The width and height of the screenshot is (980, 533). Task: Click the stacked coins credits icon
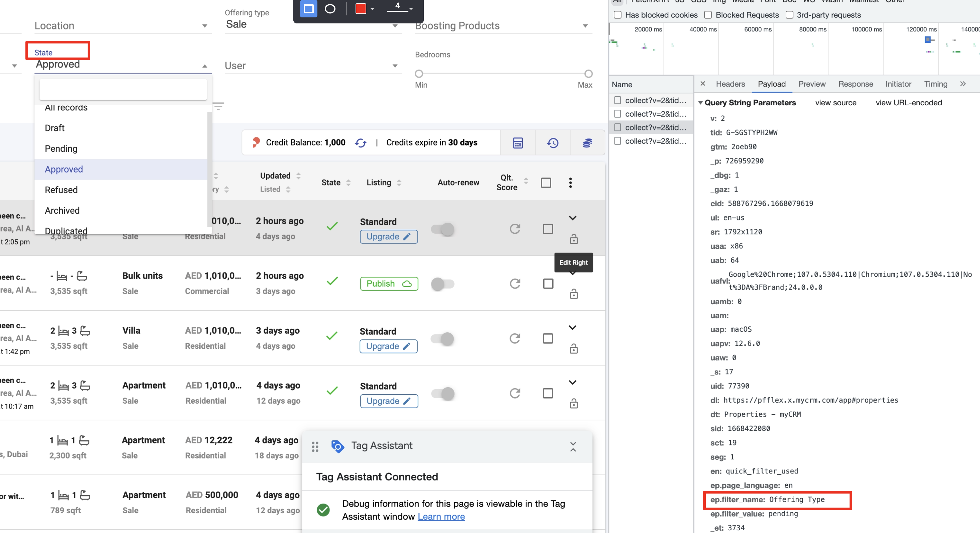click(587, 143)
